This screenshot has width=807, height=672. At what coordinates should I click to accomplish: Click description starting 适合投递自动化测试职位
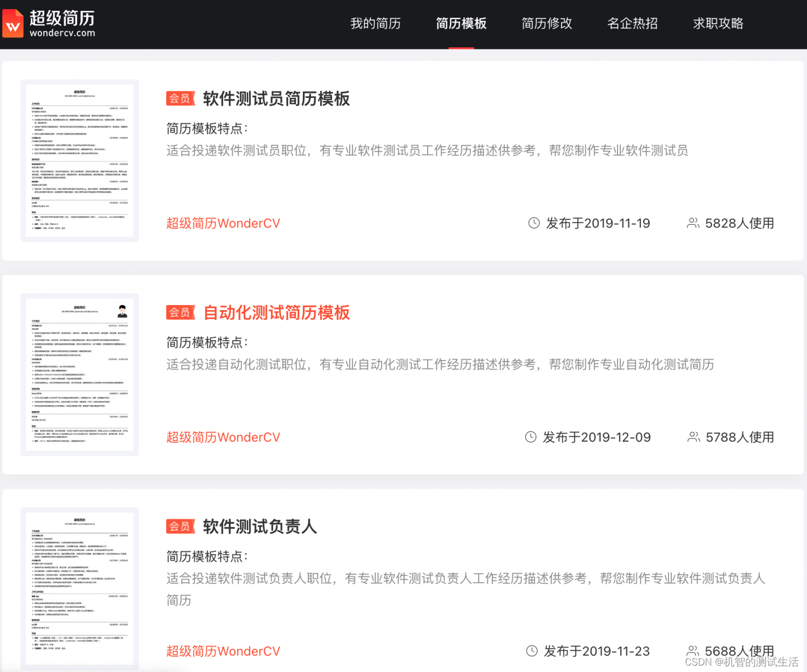pos(440,365)
